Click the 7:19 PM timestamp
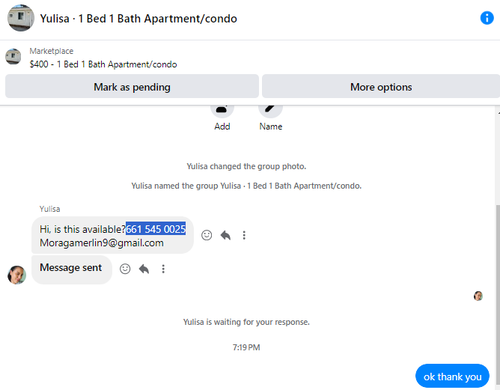This screenshot has height=390, width=500. point(246,347)
